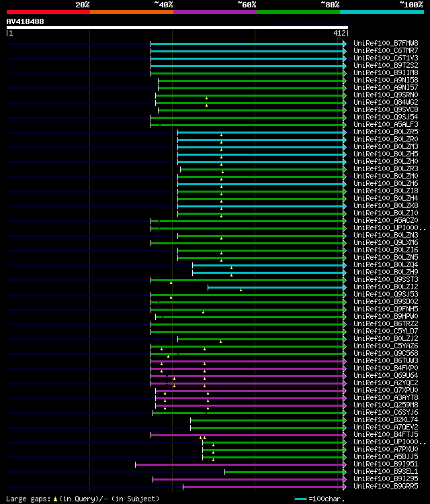Open the UniRef100_B6TUW3 hit
This screenshot has width=430, height=504.
[x=386, y=361]
